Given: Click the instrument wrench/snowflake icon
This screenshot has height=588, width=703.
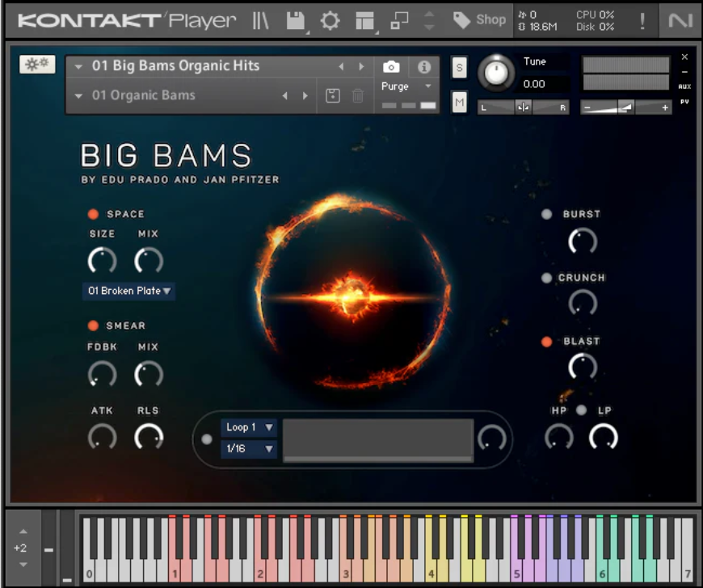Looking at the screenshot, I should click(x=37, y=65).
